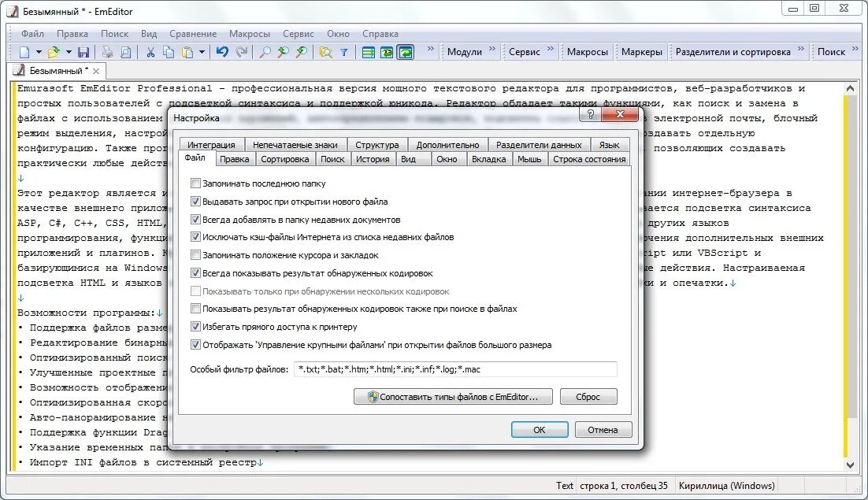
Task: Expand the Сервис toolbar chevron
Action: tap(551, 49)
